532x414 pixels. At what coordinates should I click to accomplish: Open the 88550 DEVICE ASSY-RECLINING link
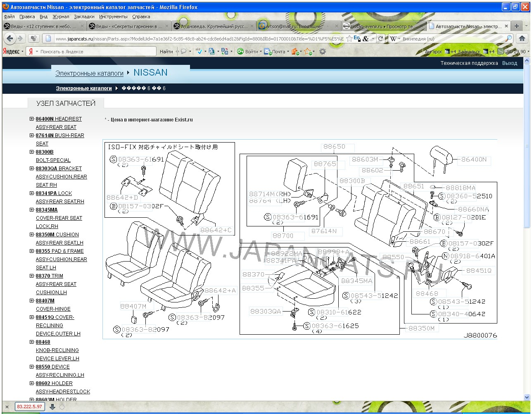pyautogui.click(x=60, y=371)
